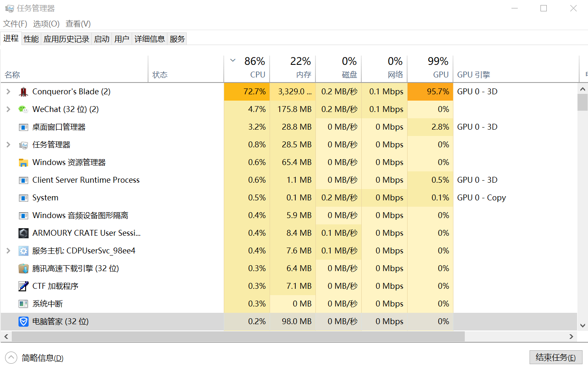Click the Windows 音频设备图形隔离 icon

[24, 216]
